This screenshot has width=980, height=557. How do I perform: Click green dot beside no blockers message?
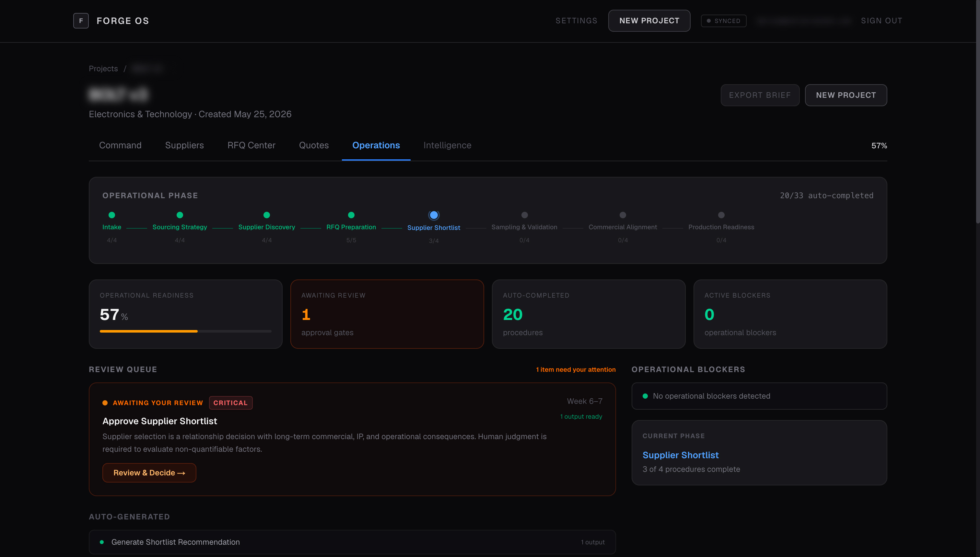pos(645,396)
